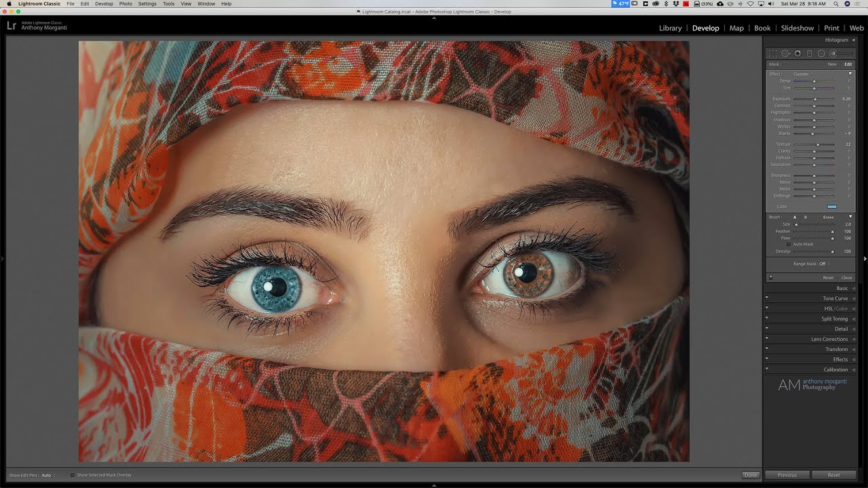This screenshot has height=488, width=868.
Task: Open the Photo menu
Action: point(125,3)
